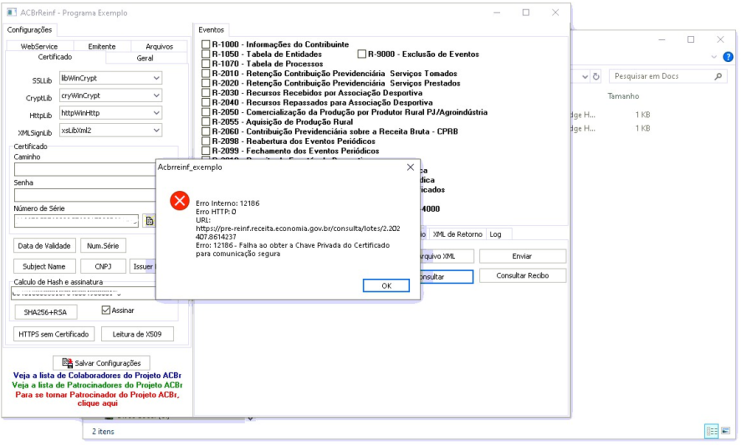Image resolution: width=750 pixels, height=445 pixels.
Task: Open the Log tab
Action: pos(496,234)
